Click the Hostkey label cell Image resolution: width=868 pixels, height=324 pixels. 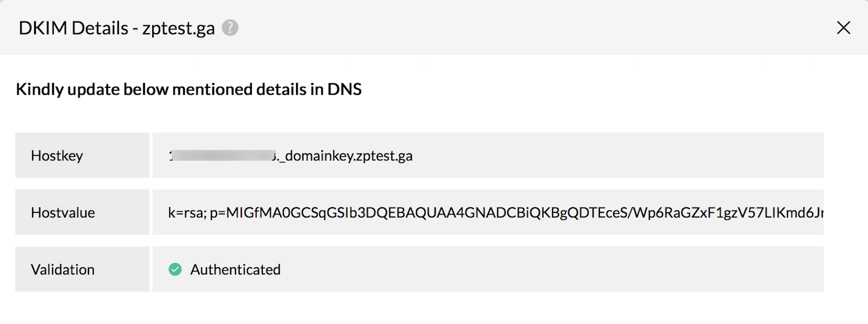point(82,155)
